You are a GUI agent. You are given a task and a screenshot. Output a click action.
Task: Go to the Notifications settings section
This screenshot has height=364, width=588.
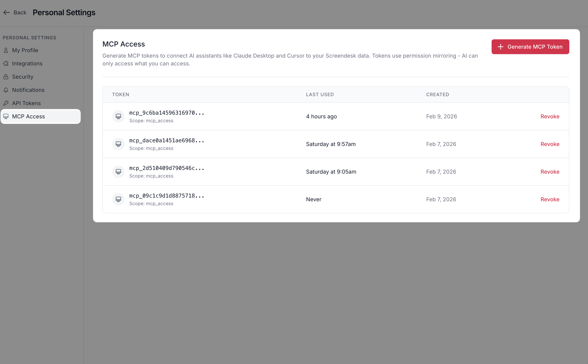click(x=28, y=90)
